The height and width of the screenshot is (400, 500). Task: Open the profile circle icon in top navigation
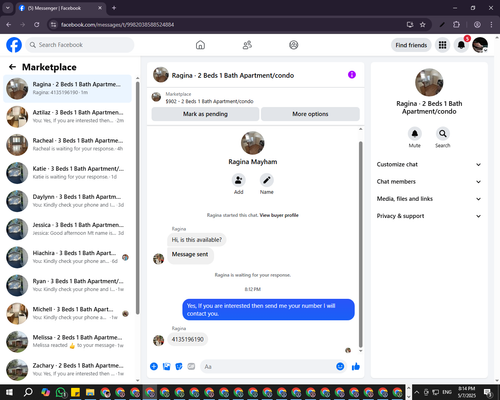(294, 45)
